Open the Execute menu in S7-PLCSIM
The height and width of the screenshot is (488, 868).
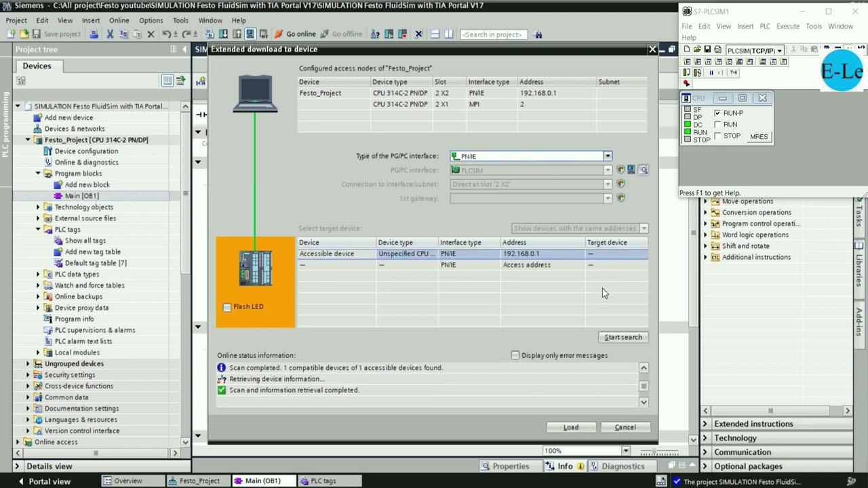click(x=788, y=26)
